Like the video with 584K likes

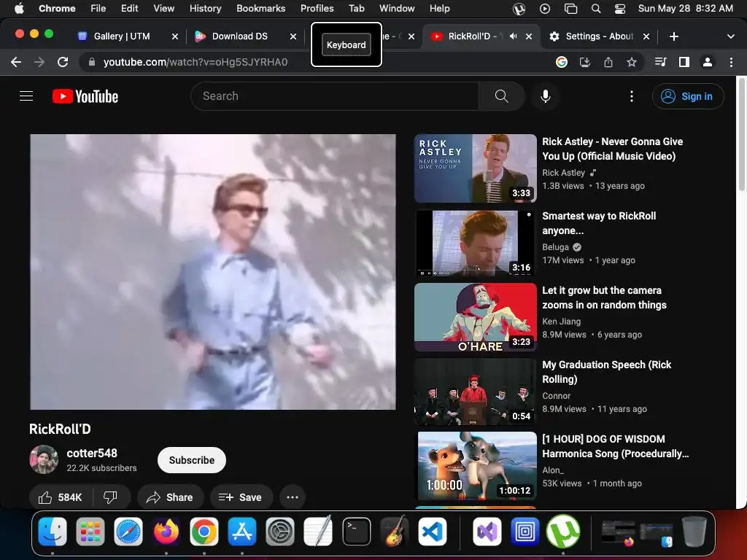point(61,497)
